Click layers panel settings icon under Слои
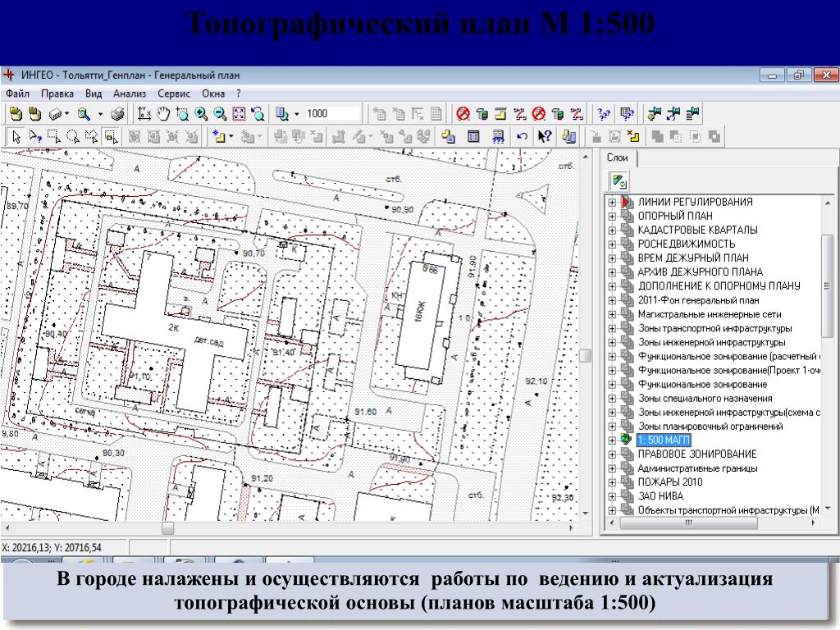 coord(620,181)
